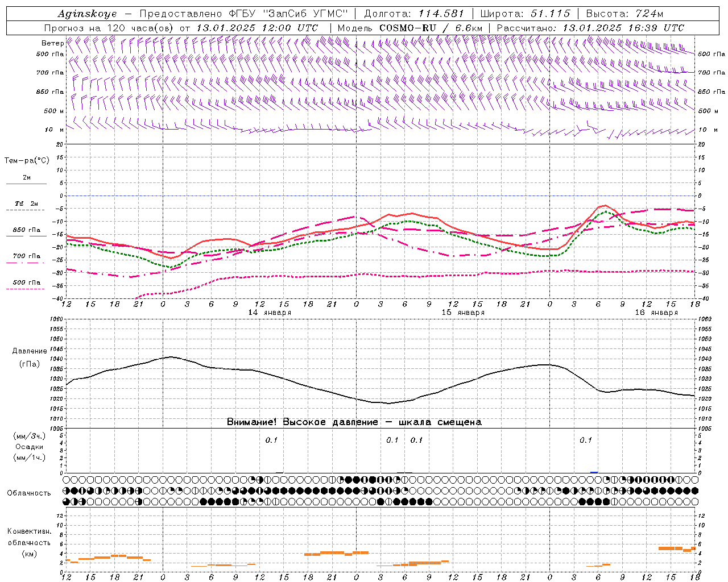Click the orange convective bar near 5 km height

pos(670,548)
